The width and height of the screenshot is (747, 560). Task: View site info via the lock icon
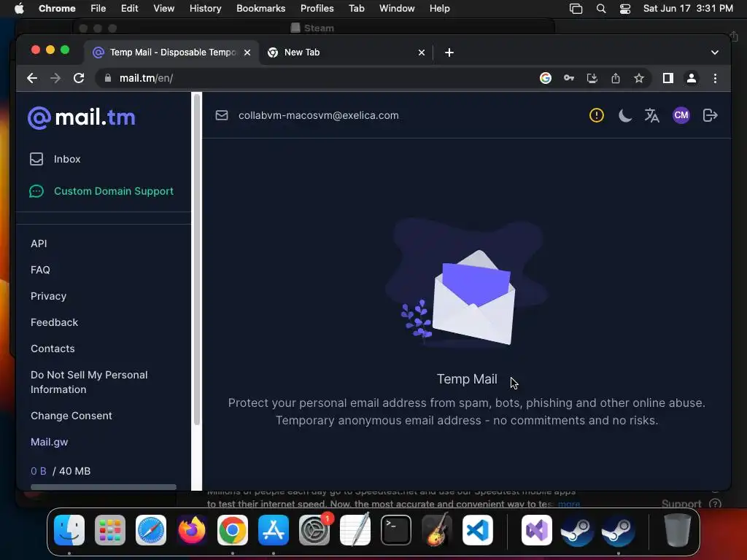[108, 78]
